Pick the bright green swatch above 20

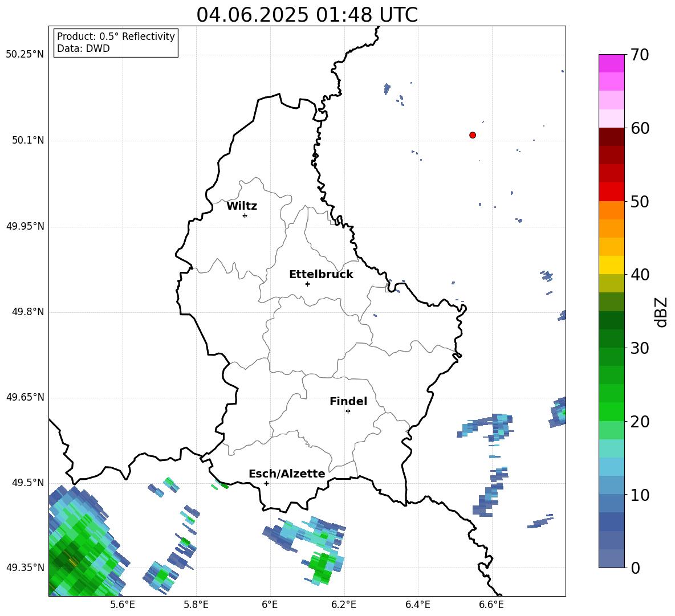click(611, 411)
